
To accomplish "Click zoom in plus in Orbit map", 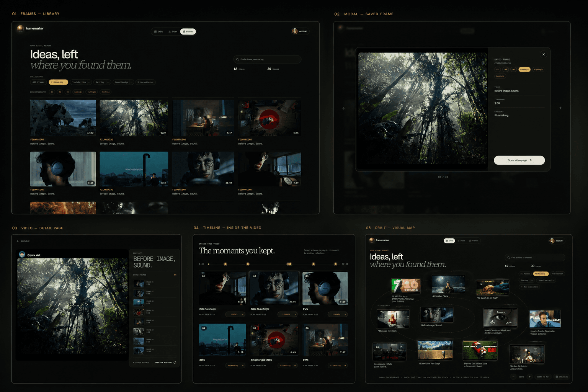I will click(x=530, y=377).
